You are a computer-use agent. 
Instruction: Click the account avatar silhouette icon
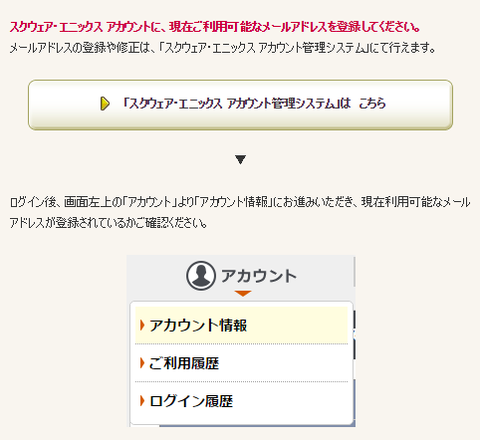coord(201,276)
